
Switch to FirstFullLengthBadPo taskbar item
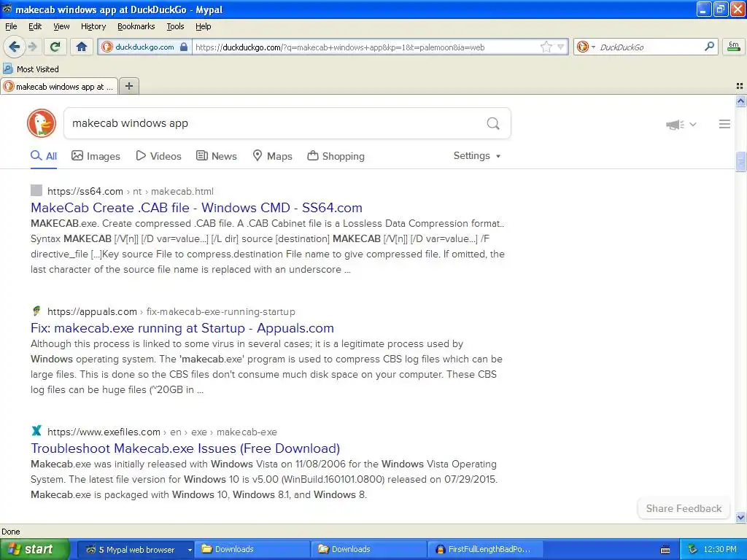pos(485,550)
